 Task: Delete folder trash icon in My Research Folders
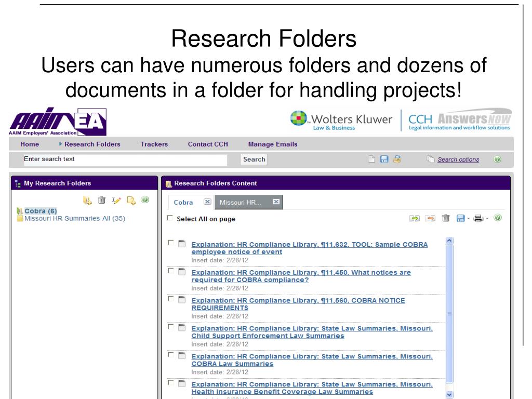(x=101, y=200)
